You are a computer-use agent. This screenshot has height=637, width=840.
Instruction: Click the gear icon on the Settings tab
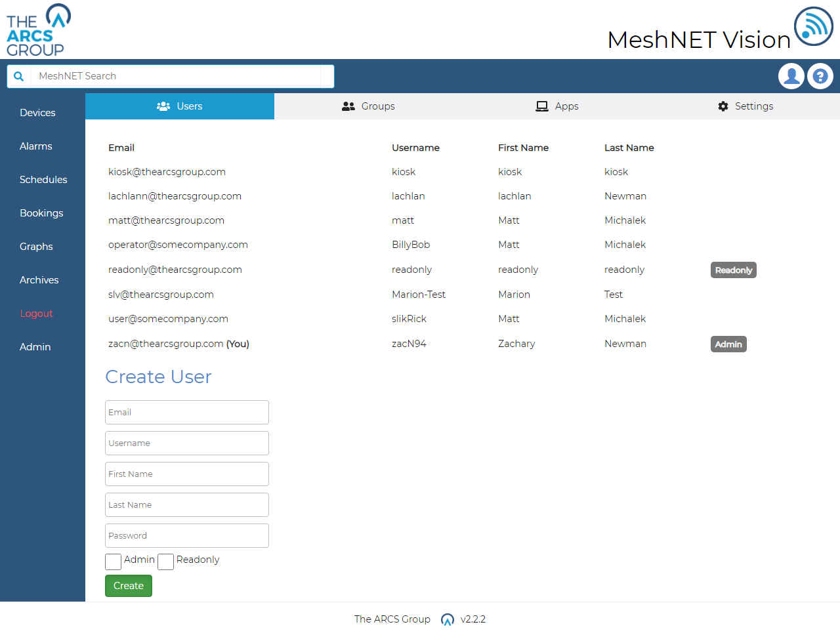click(x=723, y=106)
